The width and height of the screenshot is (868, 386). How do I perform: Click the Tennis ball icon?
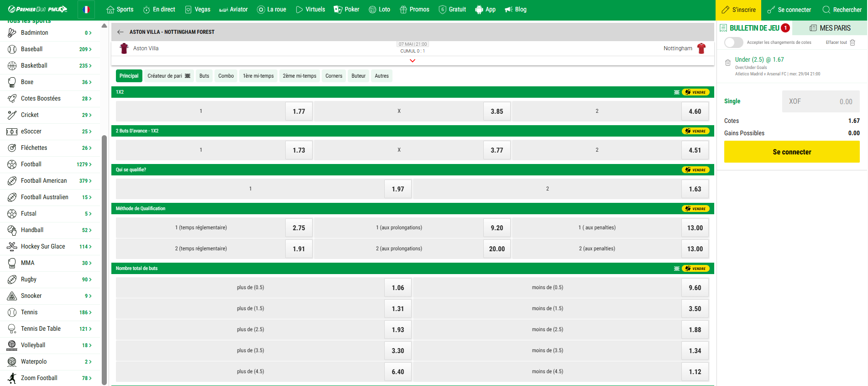[12, 312]
